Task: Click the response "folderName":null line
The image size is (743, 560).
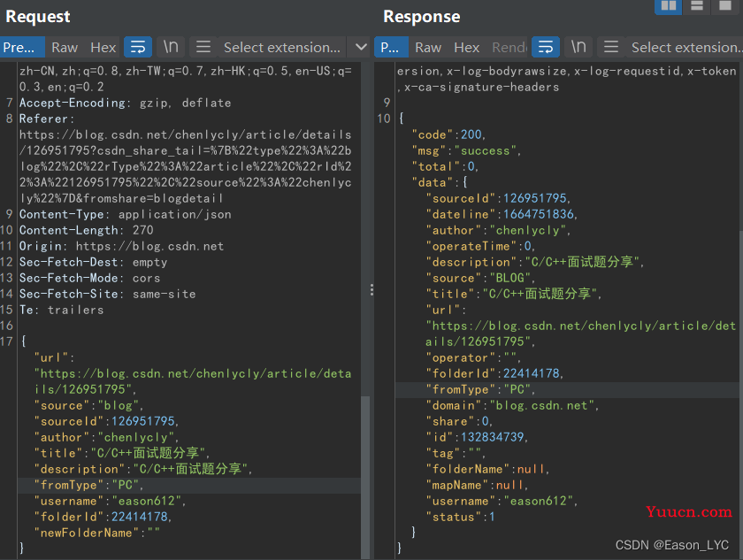Action: click(x=487, y=469)
